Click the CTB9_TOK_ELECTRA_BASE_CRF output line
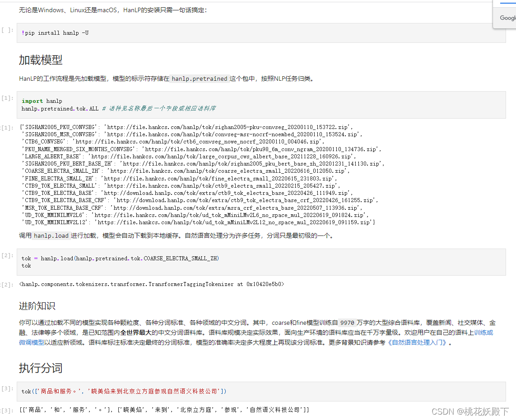 (x=200, y=200)
